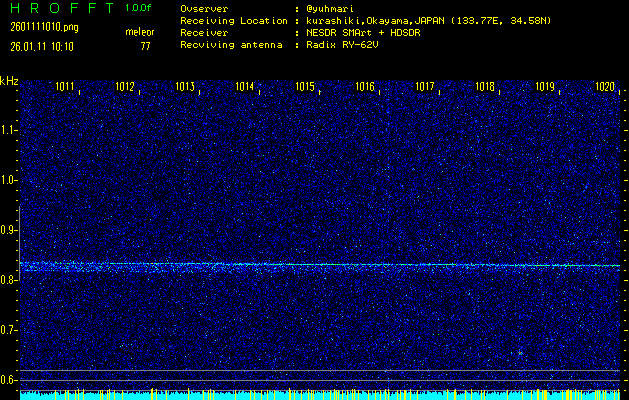
Task: Click the 26.01.11 10:10 date stamp
Action: (x=44, y=46)
